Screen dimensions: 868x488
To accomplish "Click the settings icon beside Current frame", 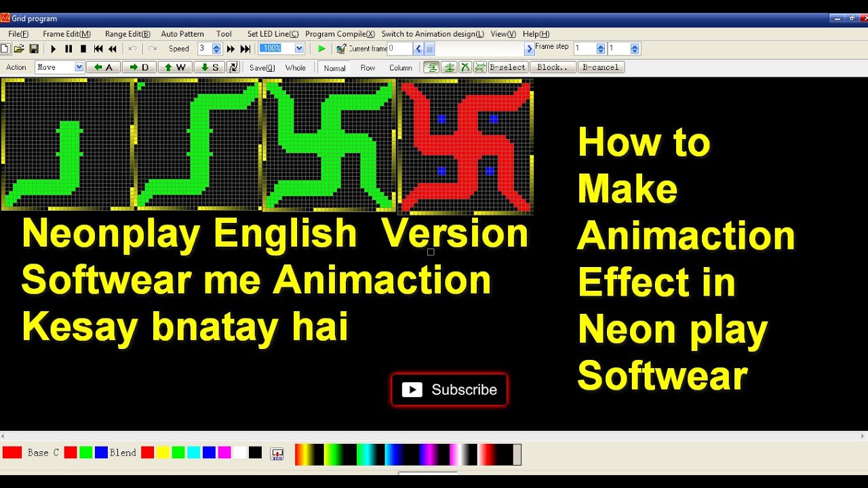I will tap(342, 49).
